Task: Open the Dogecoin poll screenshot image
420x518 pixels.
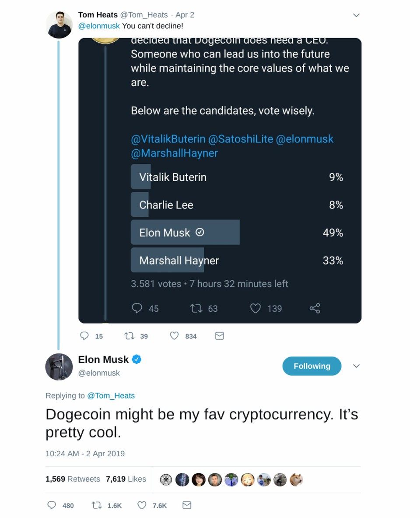Action: pyautogui.click(x=220, y=180)
